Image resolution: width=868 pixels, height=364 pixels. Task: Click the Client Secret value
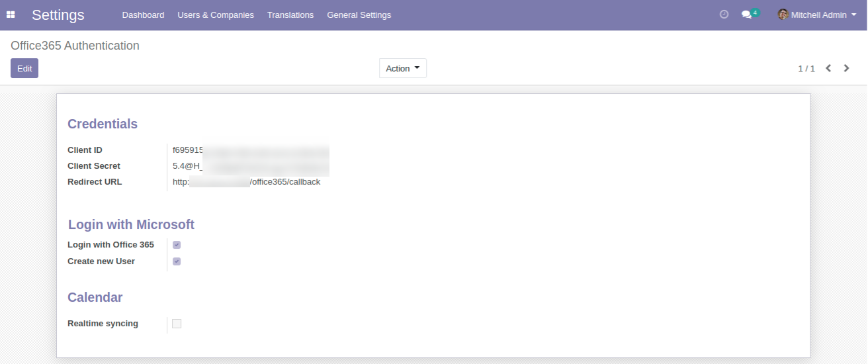(250, 166)
